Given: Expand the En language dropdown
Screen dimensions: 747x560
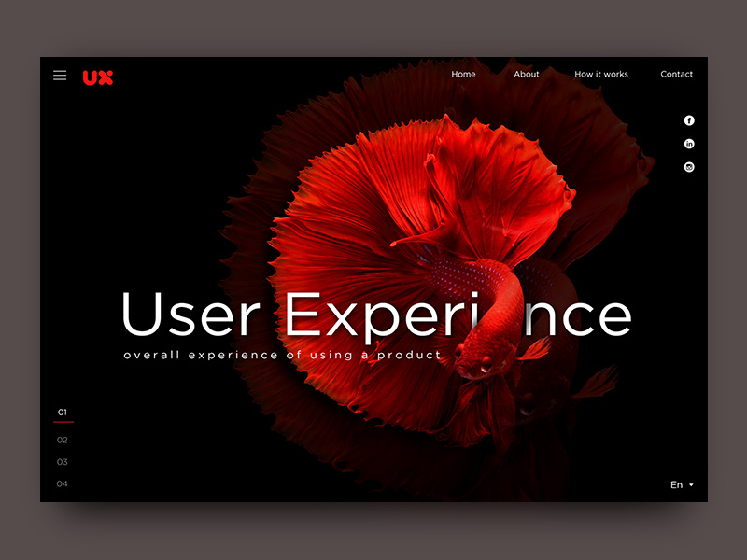Looking at the screenshot, I should point(679,483).
